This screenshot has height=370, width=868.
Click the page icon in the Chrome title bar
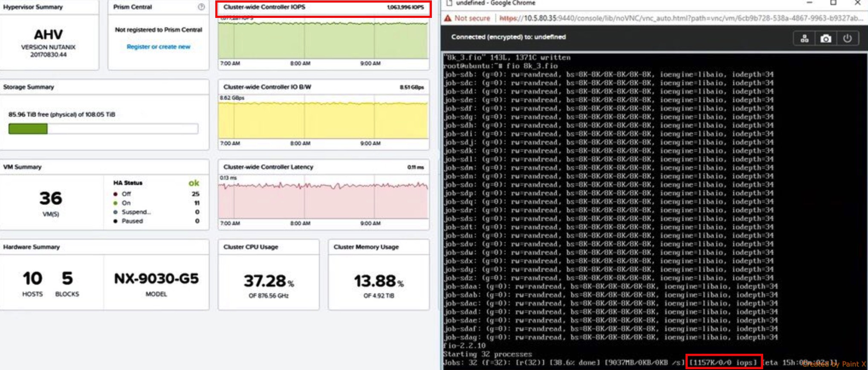click(449, 3)
